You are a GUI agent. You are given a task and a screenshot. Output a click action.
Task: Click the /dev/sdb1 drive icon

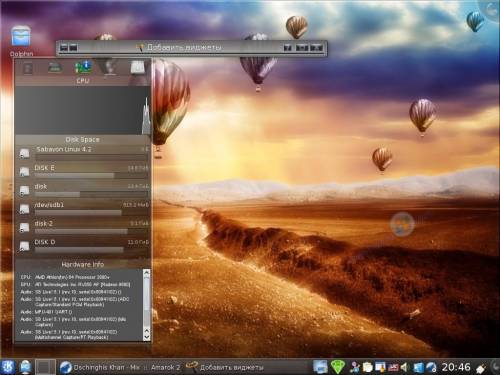click(x=24, y=209)
